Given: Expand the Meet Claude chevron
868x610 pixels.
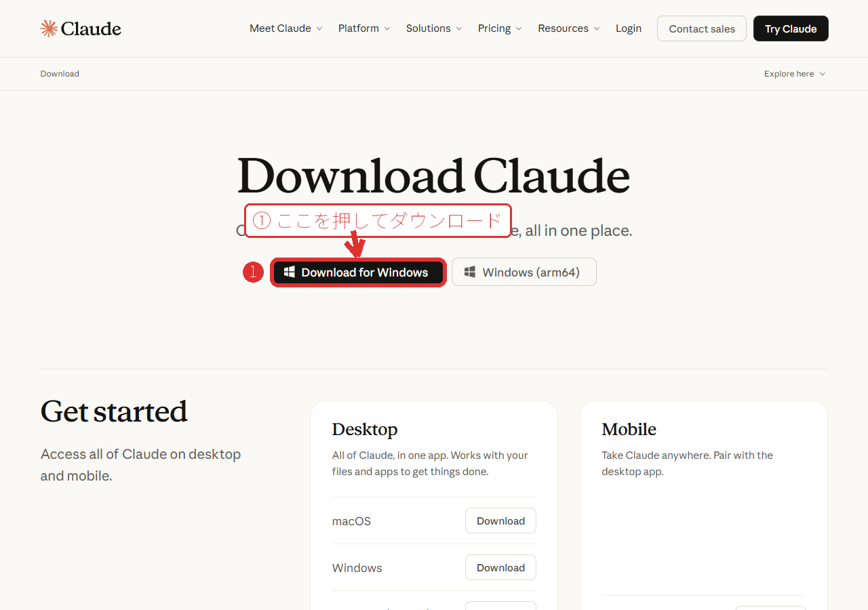Looking at the screenshot, I should (319, 28).
